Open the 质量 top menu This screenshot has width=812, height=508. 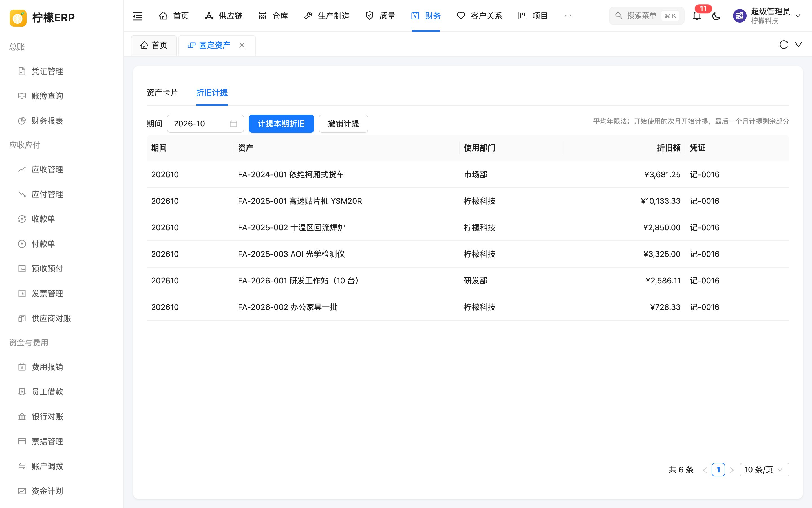(x=380, y=16)
